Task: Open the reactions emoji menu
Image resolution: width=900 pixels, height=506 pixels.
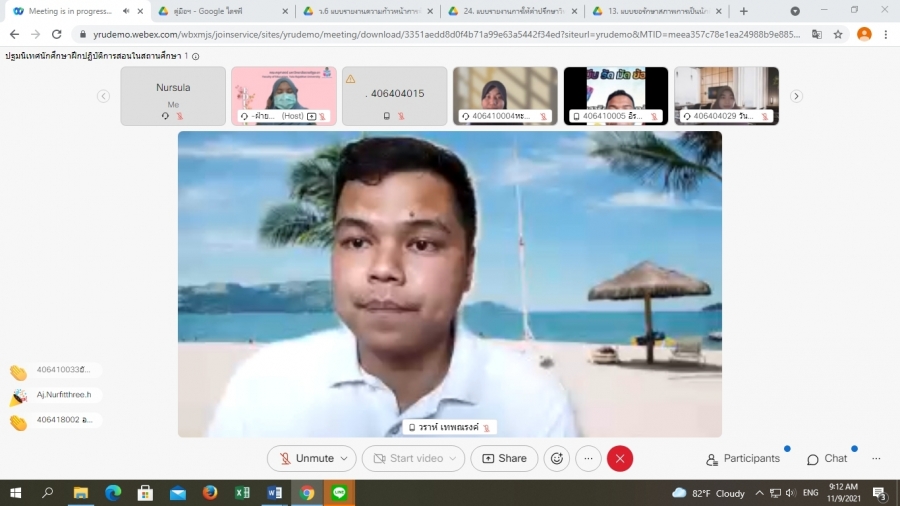Action: 557,458
